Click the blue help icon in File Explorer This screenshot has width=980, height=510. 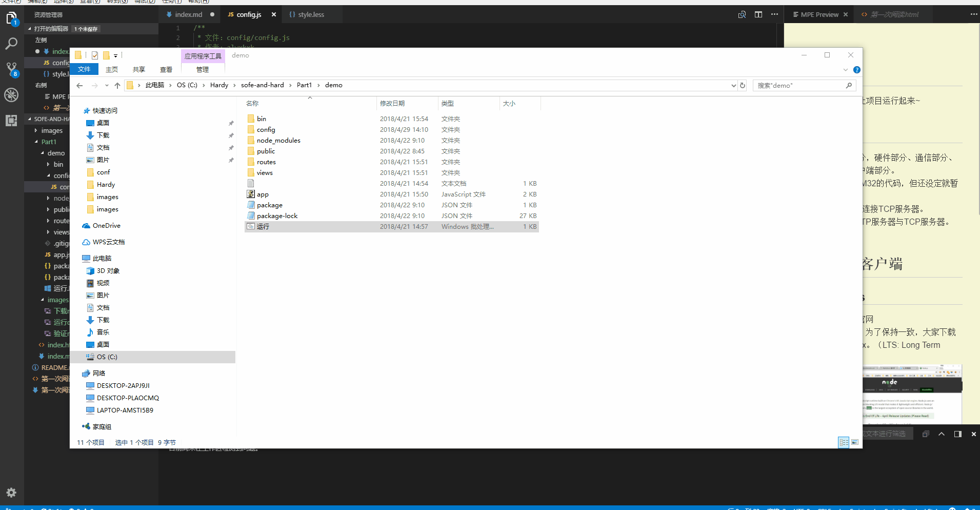tap(857, 70)
